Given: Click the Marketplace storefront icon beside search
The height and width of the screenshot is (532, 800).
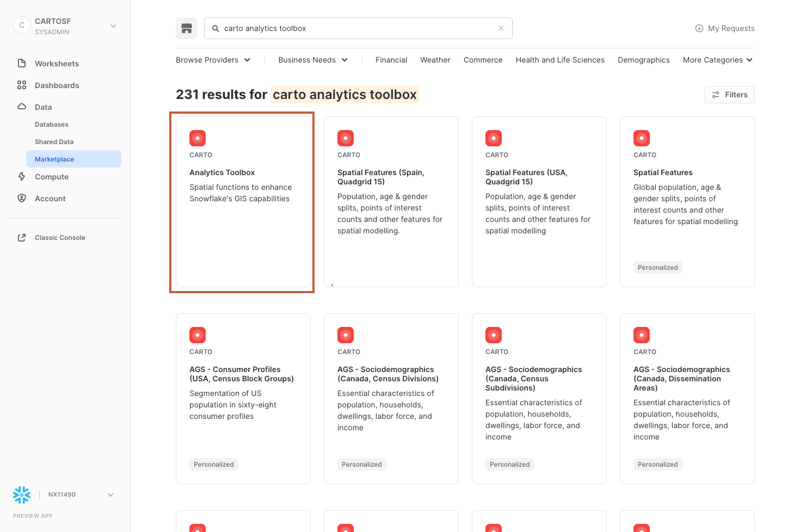Looking at the screenshot, I should click(187, 28).
